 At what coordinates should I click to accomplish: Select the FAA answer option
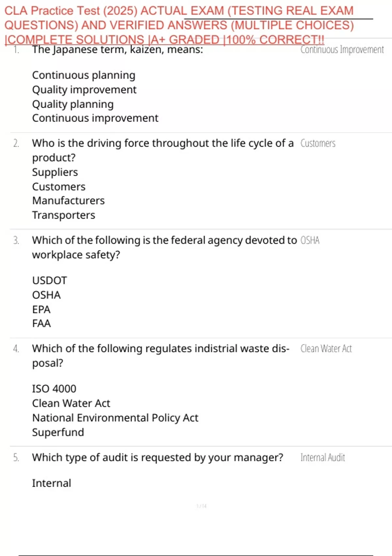(41, 323)
